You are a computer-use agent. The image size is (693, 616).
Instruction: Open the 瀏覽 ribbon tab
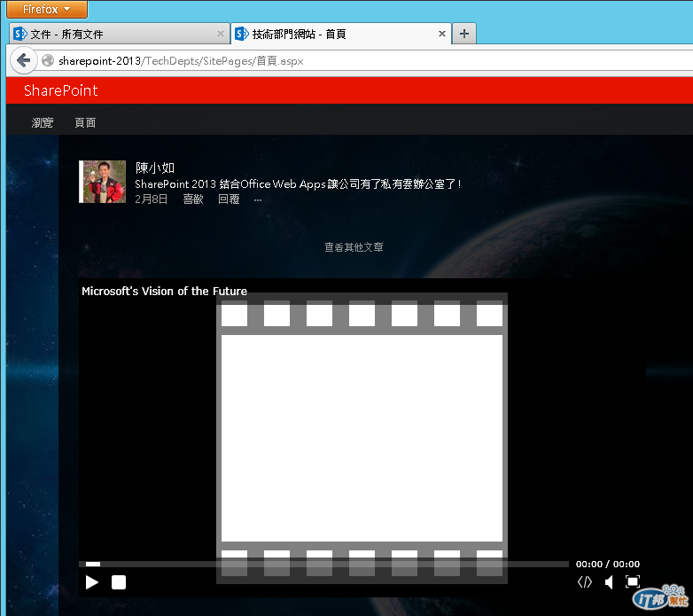point(43,122)
